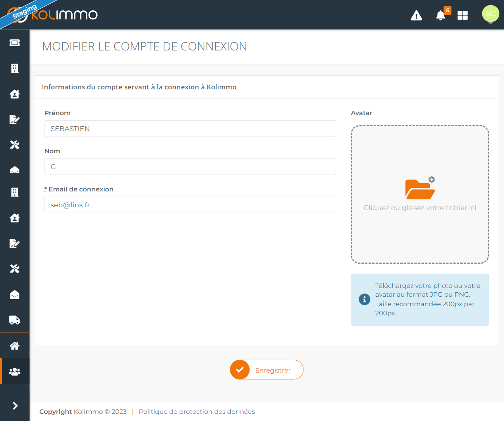This screenshot has width=504, height=421.
Task: Expand the sidebar with chevron arrow
Action: click(15, 406)
